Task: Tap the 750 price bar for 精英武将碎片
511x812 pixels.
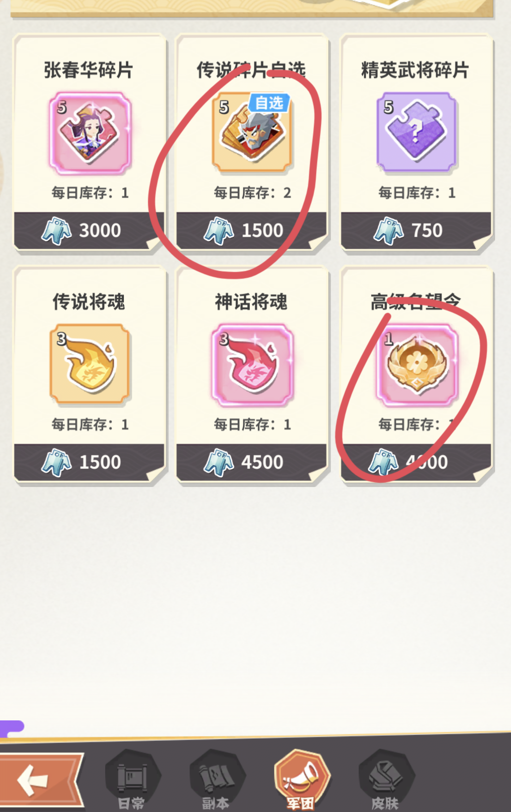Action: pos(417,230)
